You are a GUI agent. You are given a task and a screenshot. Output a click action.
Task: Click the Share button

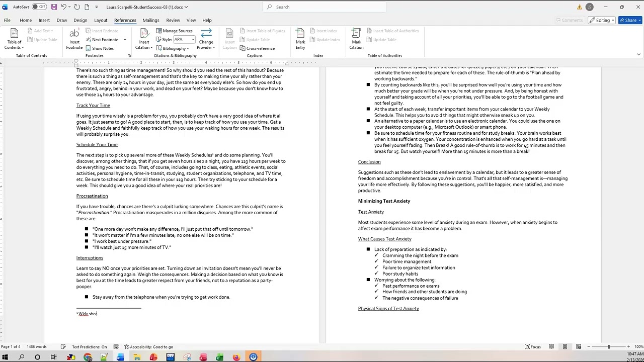coord(630,20)
